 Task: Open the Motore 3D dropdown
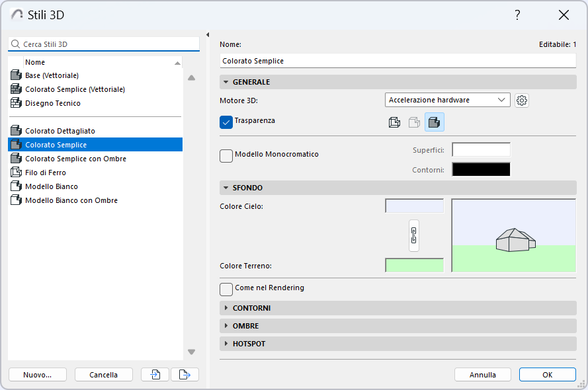(447, 100)
